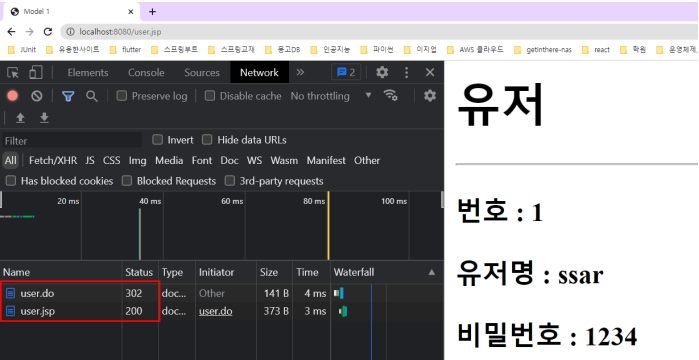This screenshot has height=360, width=699.
Task: Filter requests by WS type
Action: click(x=255, y=160)
